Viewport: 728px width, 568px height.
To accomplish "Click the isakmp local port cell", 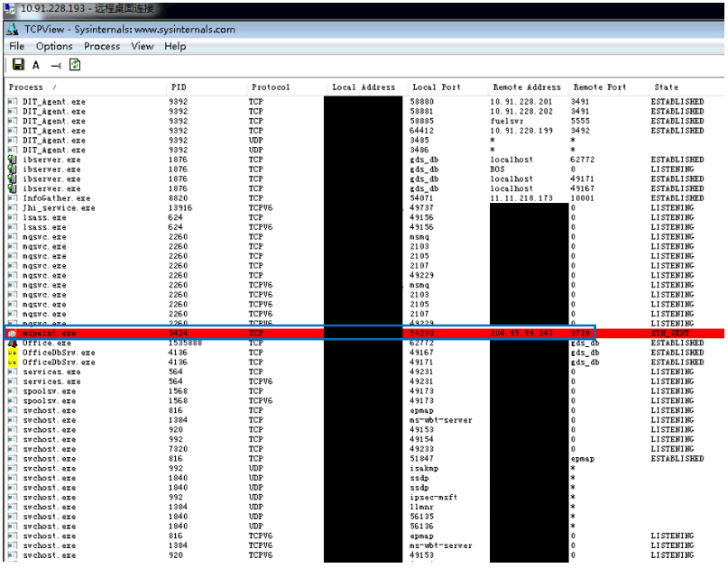I will (x=424, y=468).
